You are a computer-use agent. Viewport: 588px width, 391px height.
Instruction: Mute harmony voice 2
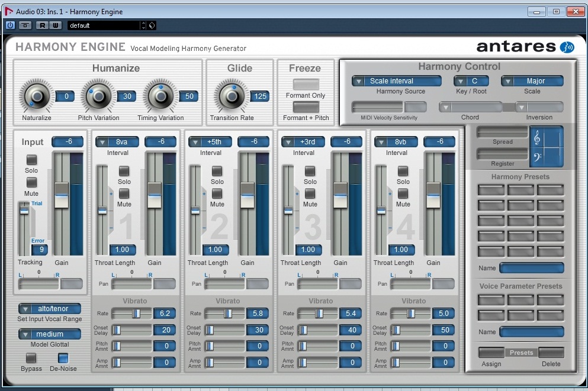217,193
